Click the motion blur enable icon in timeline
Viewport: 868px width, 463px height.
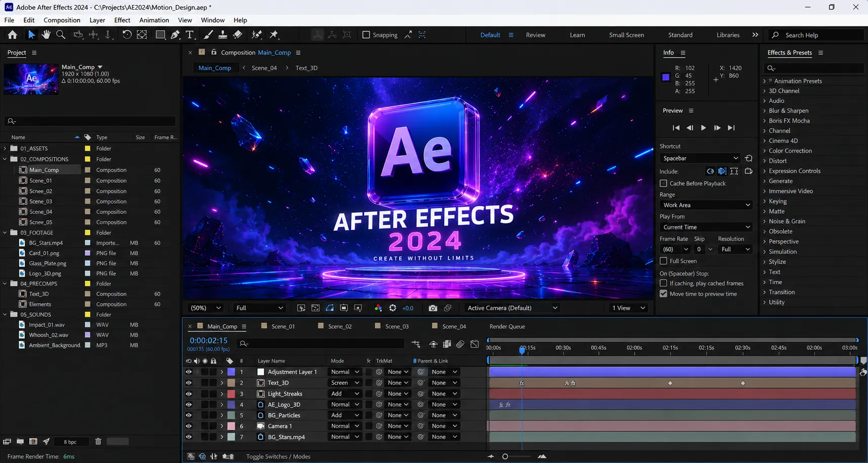[460, 344]
